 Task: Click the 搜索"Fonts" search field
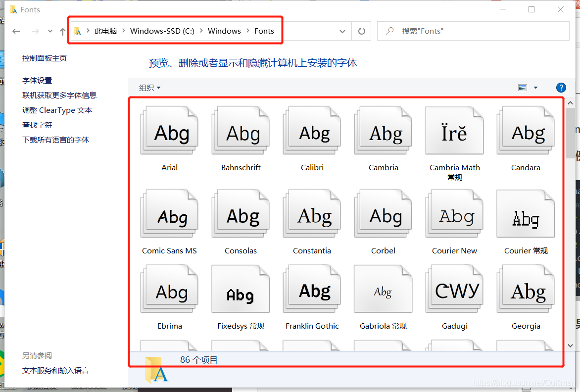(x=473, y=31)
